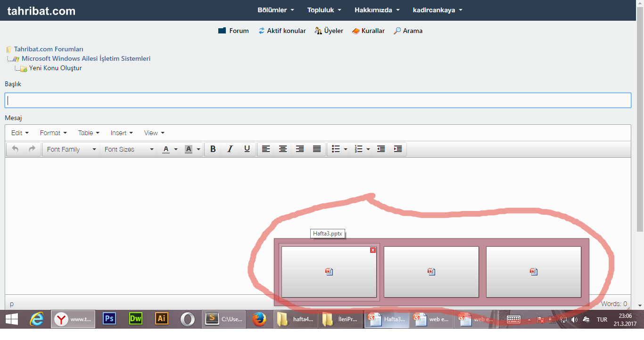Open Aktif konular

[282, 31]
